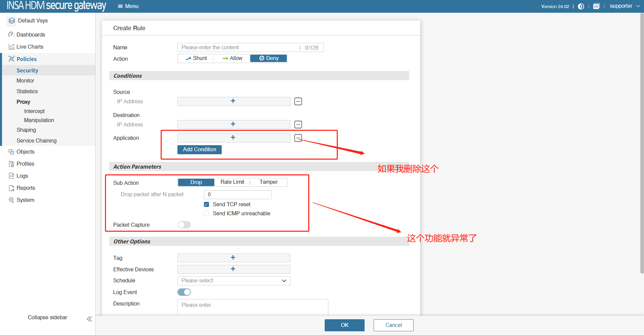Remove the Destination IP Address condition
644x335 pixels.
[298, 124]
